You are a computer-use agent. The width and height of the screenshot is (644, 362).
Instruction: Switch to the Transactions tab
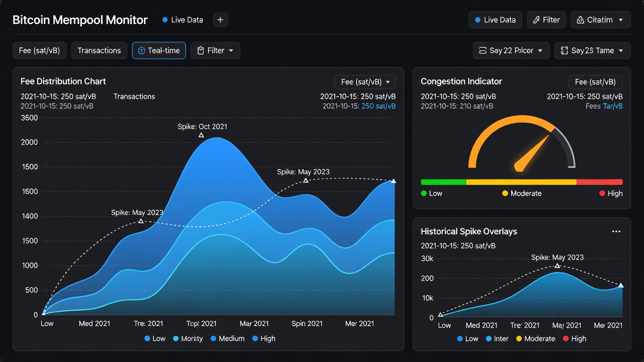point(99,51)
